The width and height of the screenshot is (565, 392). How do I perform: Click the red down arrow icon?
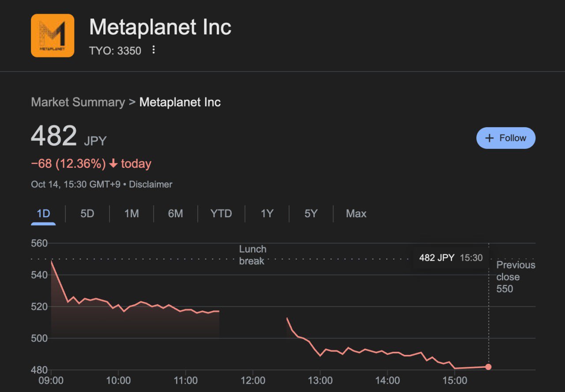(113, 164)
